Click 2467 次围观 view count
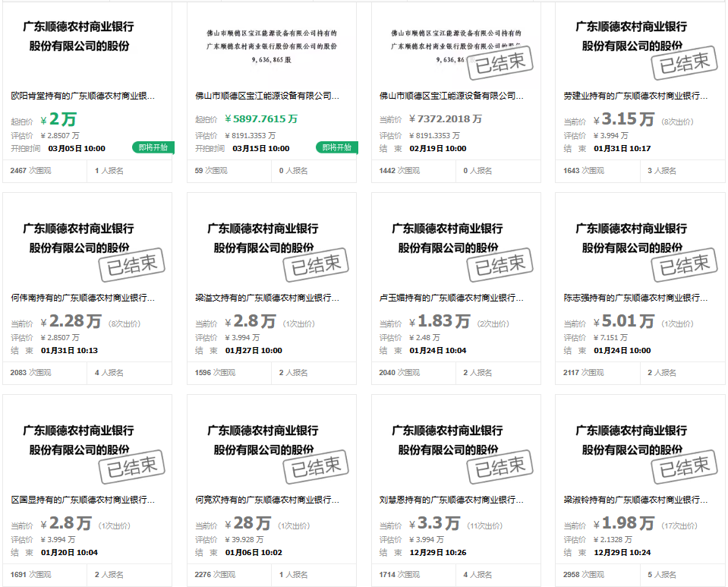The height and width of the screenshot is (587, 728). [x=30, y=171]
